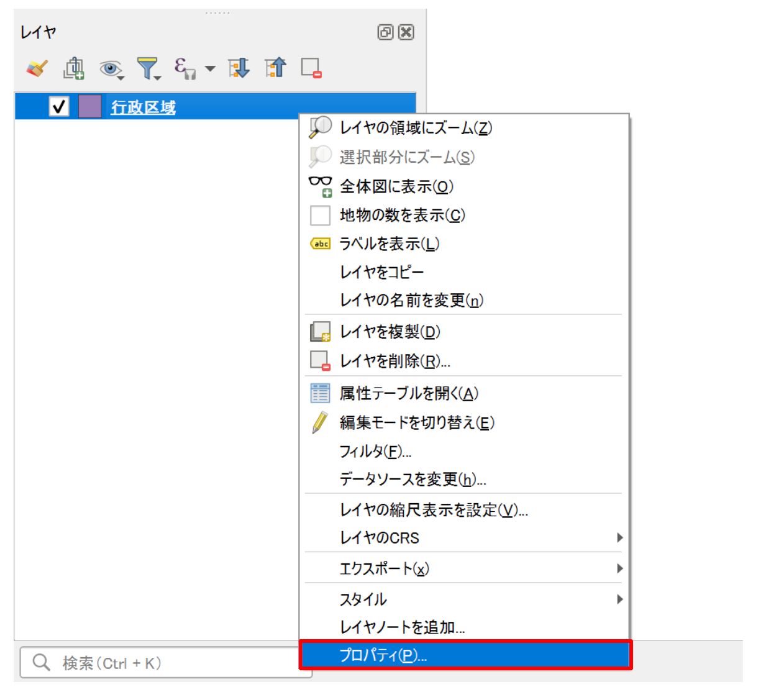Image resolution: width=784 pixels, height=692 pixels.
Task: Open the Manage Map Themes eye icon
Action: [111, 69]
